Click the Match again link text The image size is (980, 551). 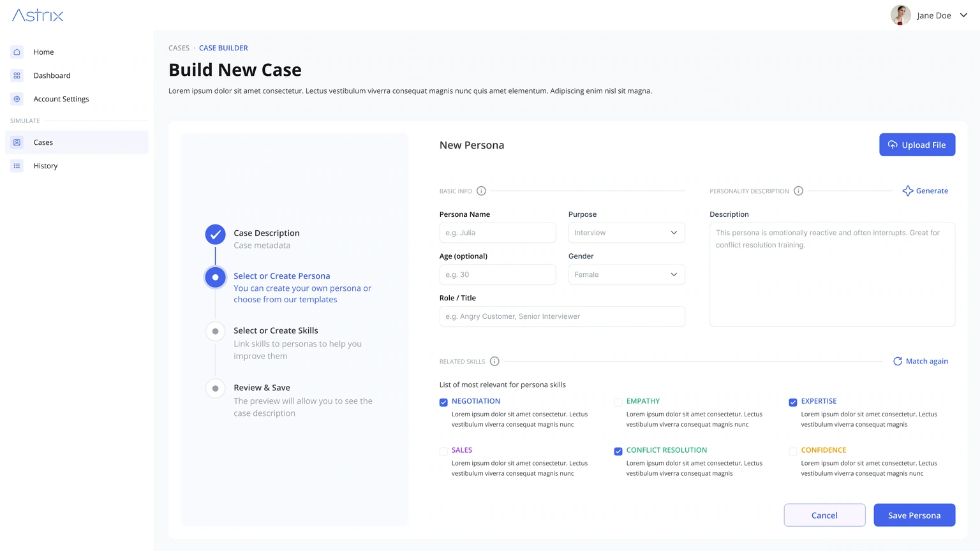[x=927, y=361]
